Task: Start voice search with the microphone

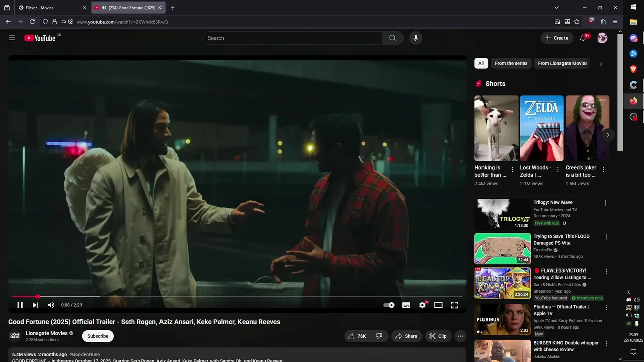Action: tap(415, 38)
